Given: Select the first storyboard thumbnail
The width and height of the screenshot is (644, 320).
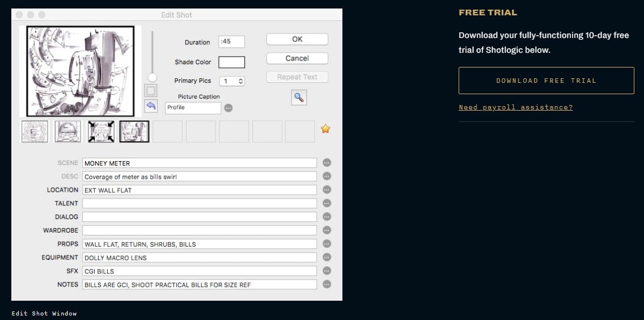Looking at the screenshot, I should (35, 131).
